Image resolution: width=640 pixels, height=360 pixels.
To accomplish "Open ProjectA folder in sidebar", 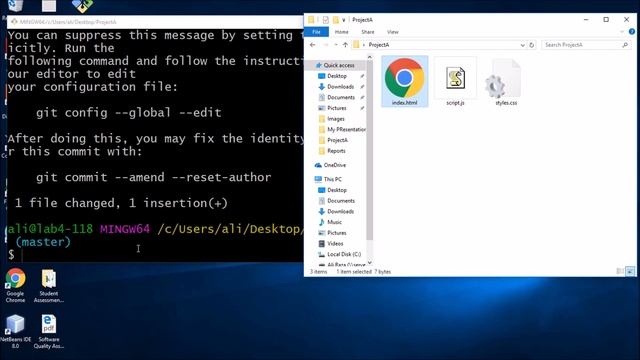I will point(337,140).
